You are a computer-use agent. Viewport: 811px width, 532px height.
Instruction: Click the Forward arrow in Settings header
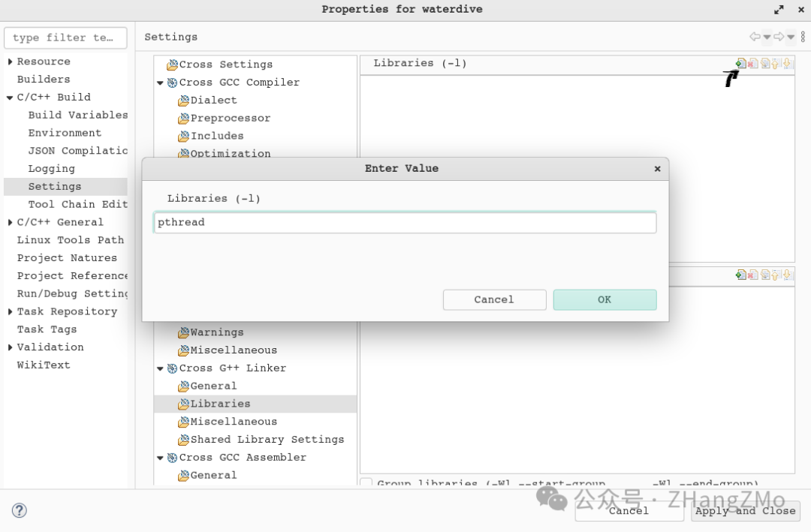779,37
